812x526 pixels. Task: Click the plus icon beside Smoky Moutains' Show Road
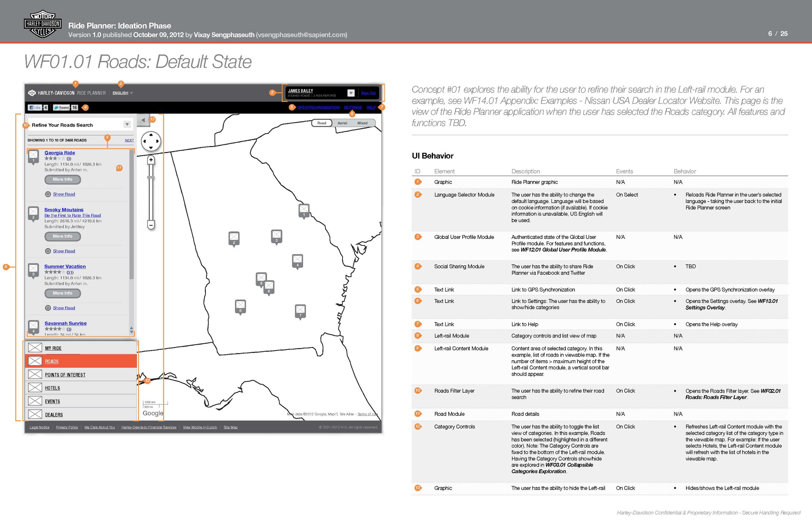pyautogui.click(x=48, y=251)
